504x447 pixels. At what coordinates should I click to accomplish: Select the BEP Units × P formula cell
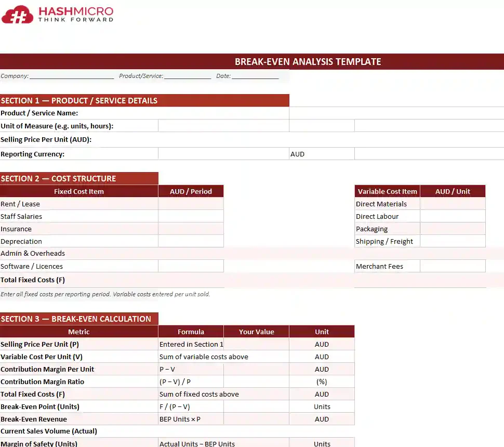pyautogui.click(x=191, y=419)
